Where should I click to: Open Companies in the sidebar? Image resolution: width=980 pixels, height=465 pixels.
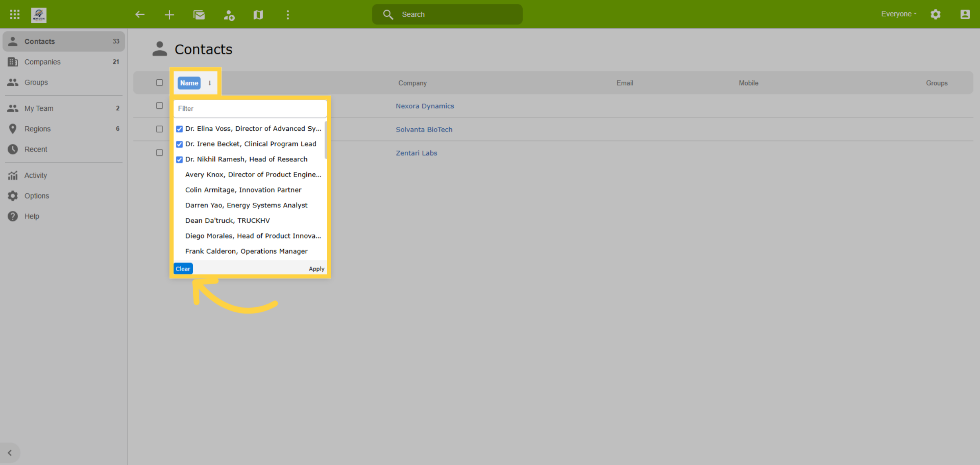click(x=64, y=62)
